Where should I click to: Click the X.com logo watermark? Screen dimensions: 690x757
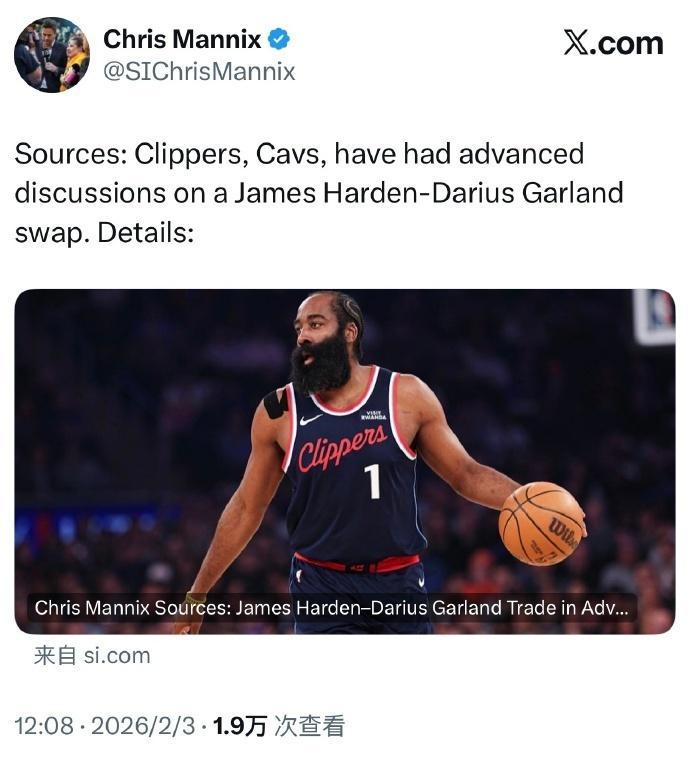(x=613, y=43)
